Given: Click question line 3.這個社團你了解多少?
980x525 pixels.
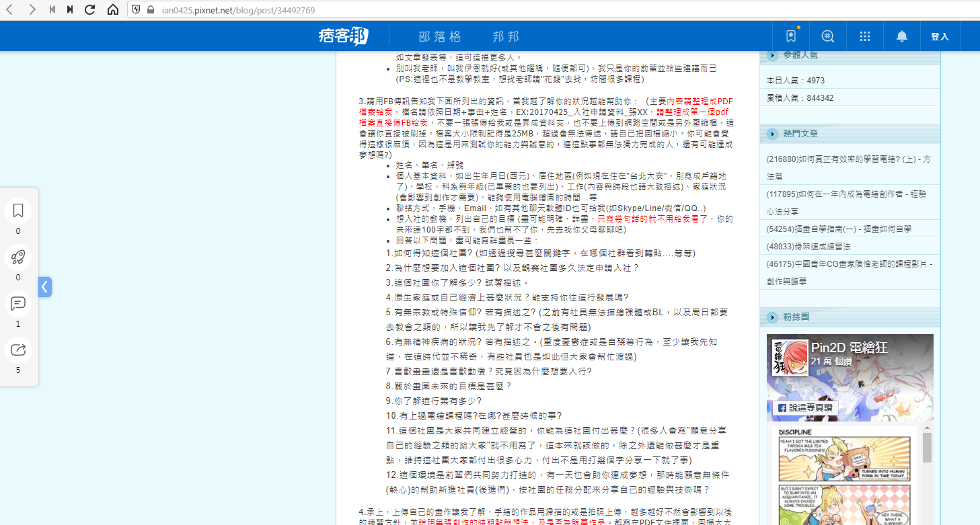Looking at the screenshot, I should point(458,282).
